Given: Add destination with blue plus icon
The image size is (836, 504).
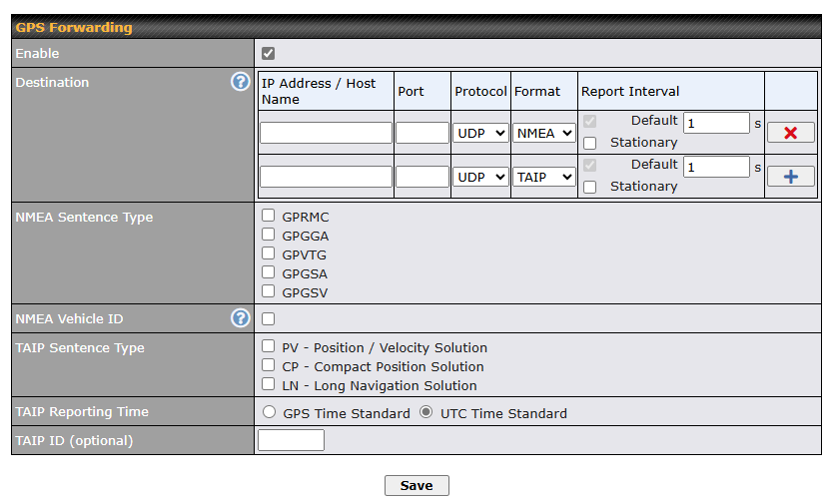Looking at the screenshot, I should (791, 177).
